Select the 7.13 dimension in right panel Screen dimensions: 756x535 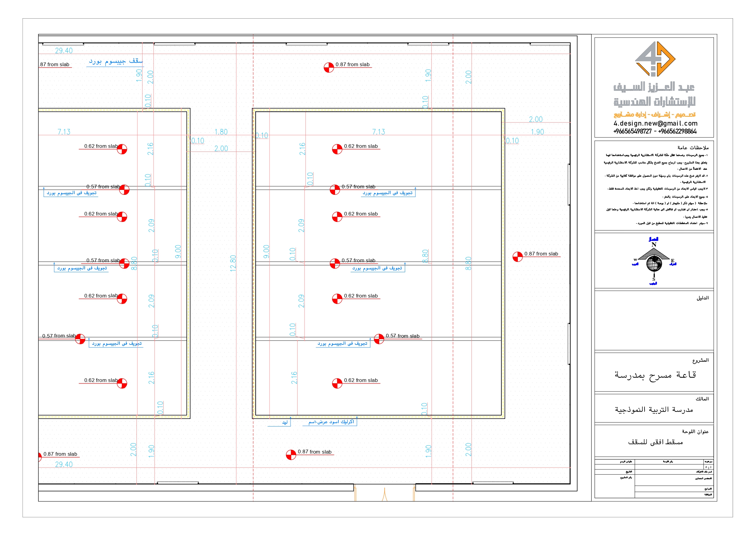378,132
